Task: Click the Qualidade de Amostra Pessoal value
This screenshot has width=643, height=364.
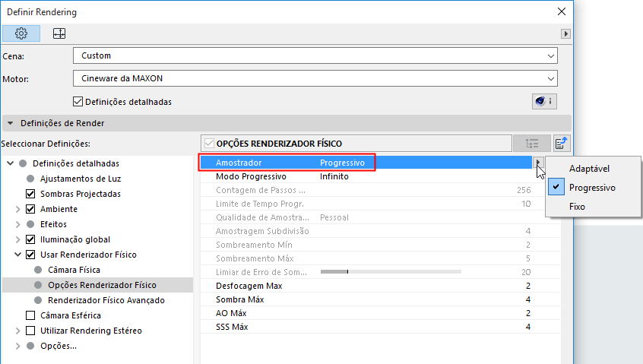Action: [x=334, y=217]
